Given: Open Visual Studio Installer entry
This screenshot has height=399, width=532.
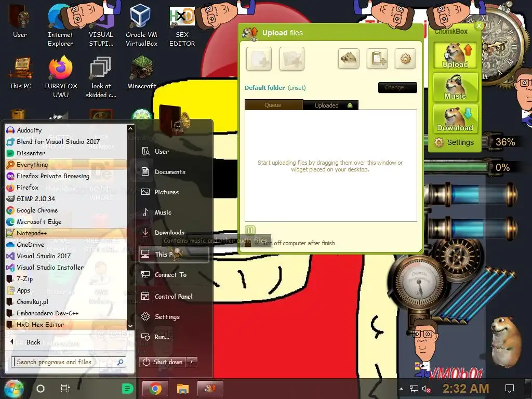Looking at the screenshot, I should (66, 268).
